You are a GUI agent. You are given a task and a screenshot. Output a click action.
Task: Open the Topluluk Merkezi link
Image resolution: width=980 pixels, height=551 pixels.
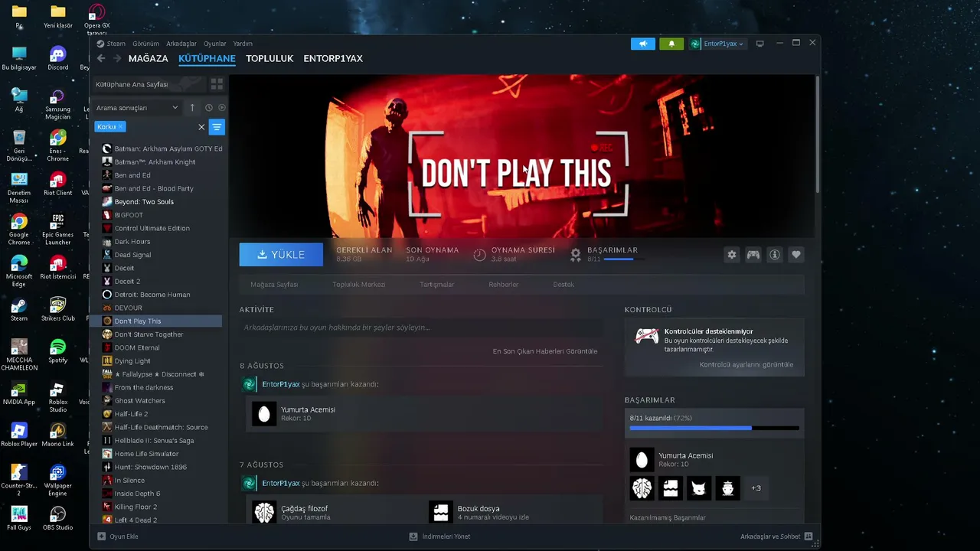click(359, 285)
